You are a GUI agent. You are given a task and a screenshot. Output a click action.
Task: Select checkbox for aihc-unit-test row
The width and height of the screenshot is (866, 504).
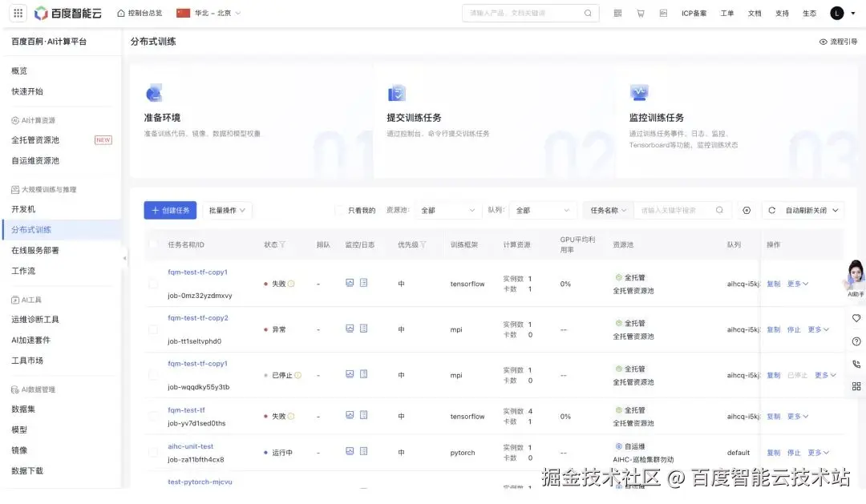coord(153,453)
